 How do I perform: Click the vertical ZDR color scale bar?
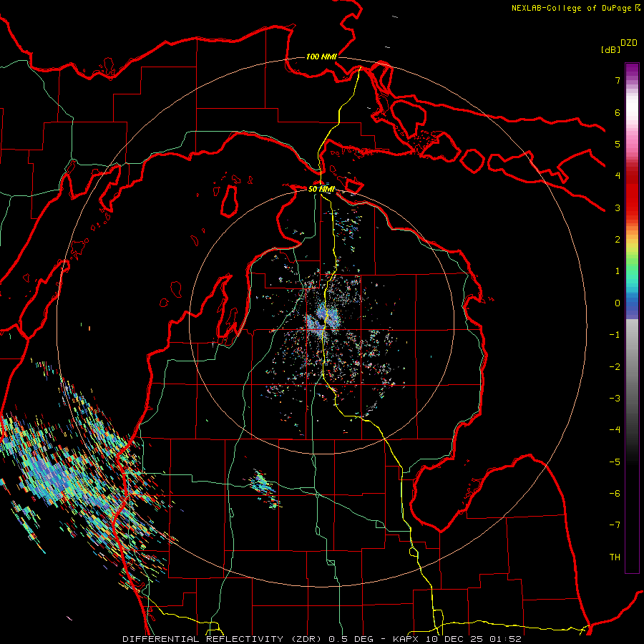click(632, 318)
